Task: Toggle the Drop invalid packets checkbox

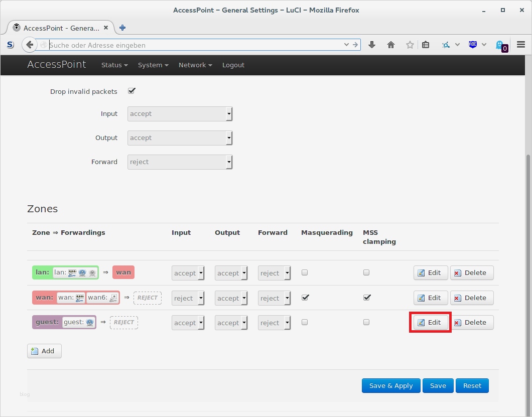Action: pyautogui.click(x=132, y=91)
